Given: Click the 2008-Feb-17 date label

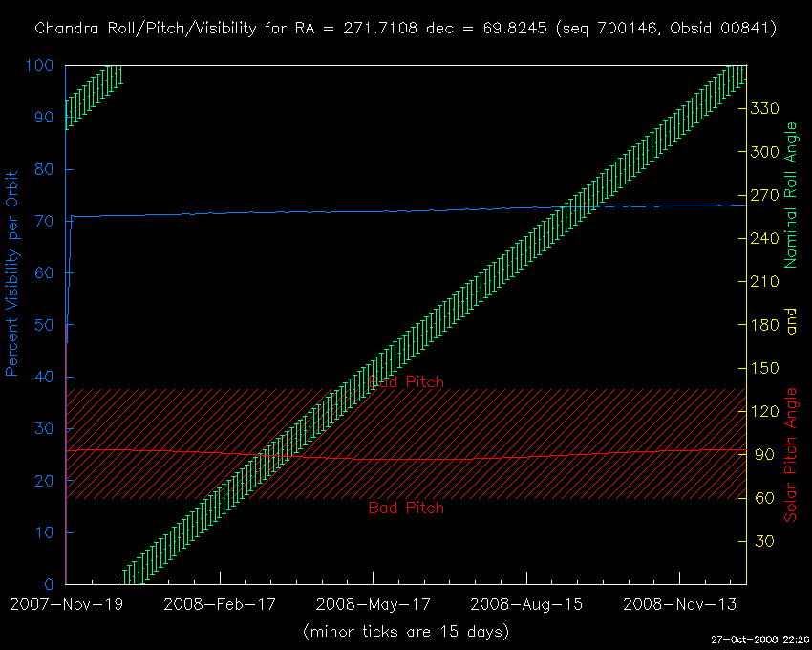Looking at the screenshot, I should coord(219,604).
